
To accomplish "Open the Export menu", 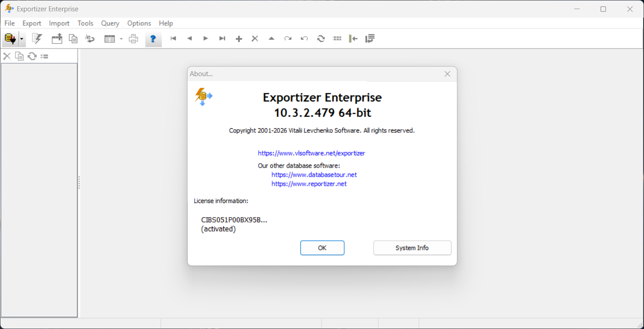I will pos(32,23).
